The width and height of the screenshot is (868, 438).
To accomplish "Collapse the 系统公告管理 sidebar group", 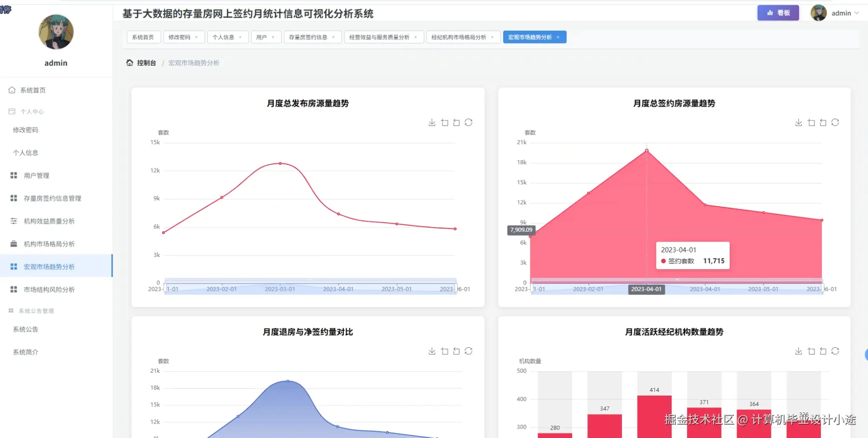I will (x=56, y=311).
